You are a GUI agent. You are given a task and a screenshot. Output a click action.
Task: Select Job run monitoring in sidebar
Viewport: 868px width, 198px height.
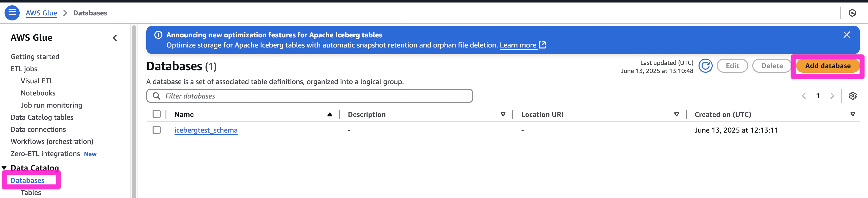[x=51, y=105]
